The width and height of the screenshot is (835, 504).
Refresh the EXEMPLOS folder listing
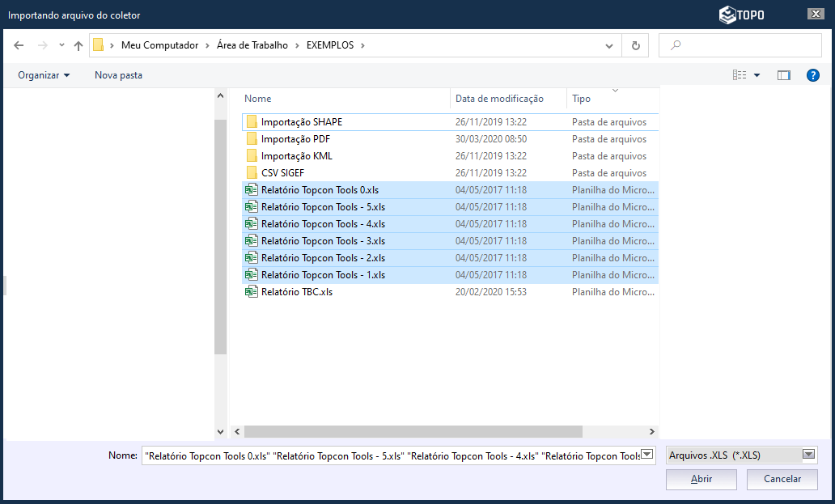[x=635, y=45]
